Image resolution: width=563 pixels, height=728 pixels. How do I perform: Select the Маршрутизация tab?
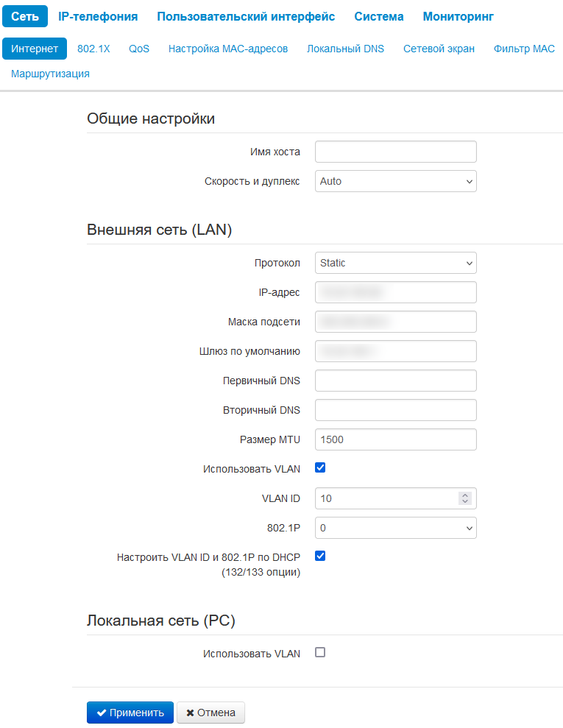(x=51, y=74)
